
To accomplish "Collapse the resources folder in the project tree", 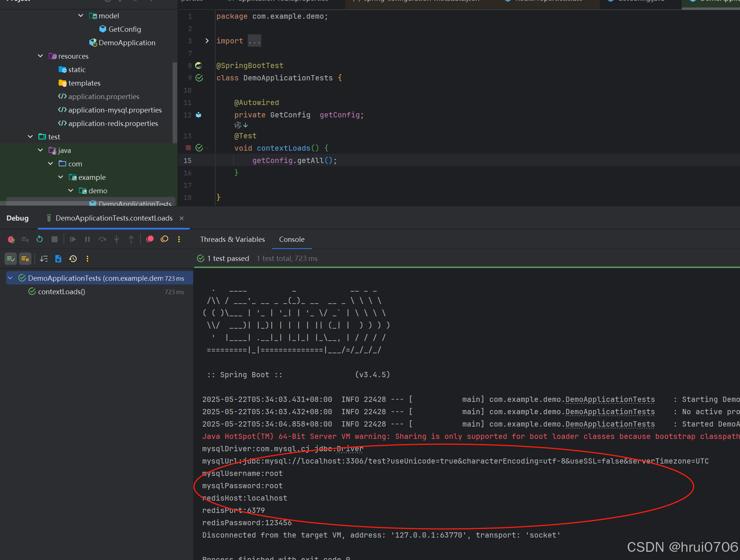I will click(40, 56).
